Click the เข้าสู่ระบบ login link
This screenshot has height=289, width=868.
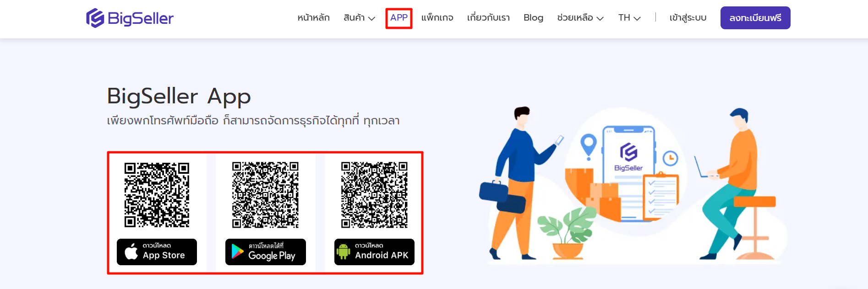click(688, 18)
